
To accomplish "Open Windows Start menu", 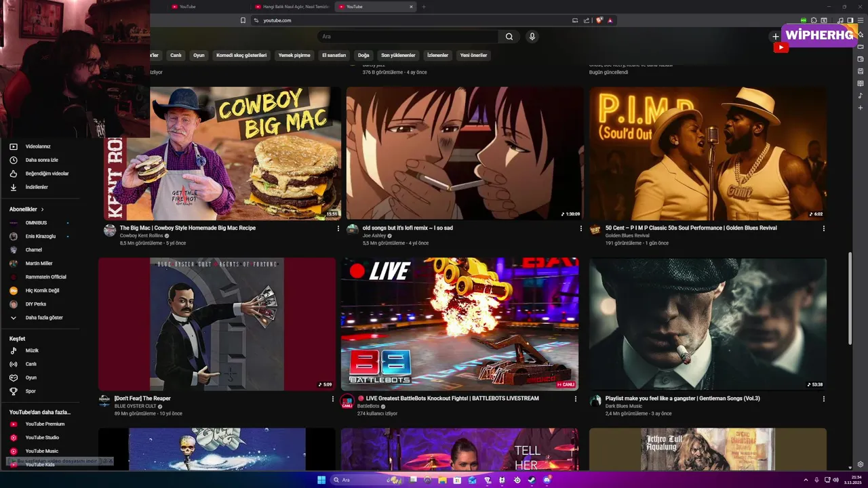I will [321, 480].
